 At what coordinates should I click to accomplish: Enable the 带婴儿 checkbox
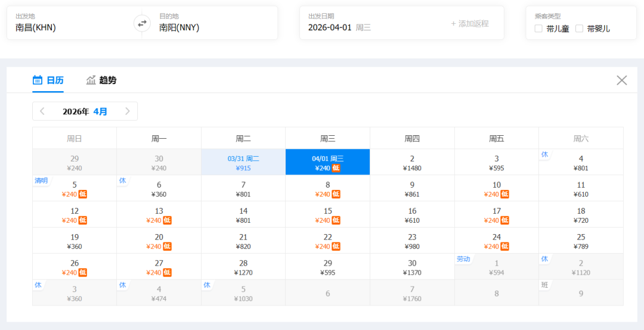pos(579,29)
